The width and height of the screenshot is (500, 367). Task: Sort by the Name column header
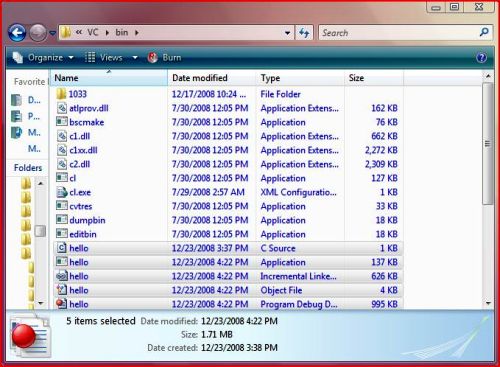tap(109, 78)
